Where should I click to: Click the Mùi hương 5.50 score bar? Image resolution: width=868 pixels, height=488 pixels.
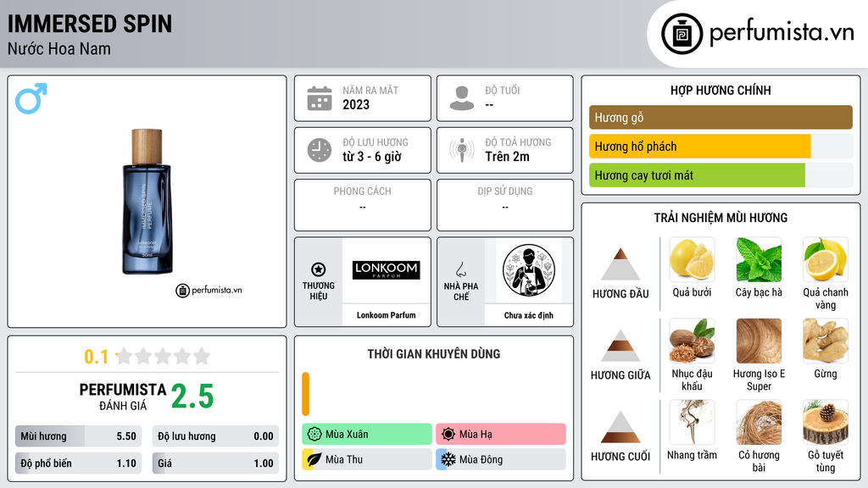[x=78, y=436]
